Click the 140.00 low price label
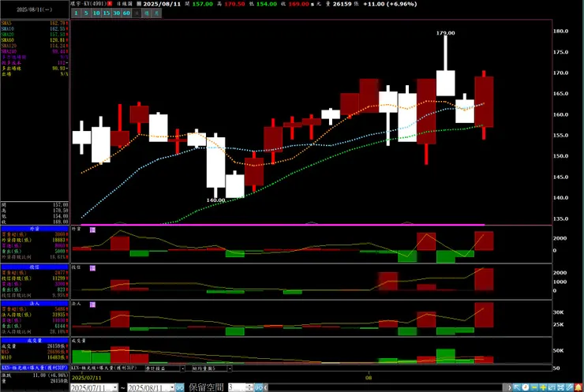The width and height of the screenshot is (584, 392). point(216,200)
